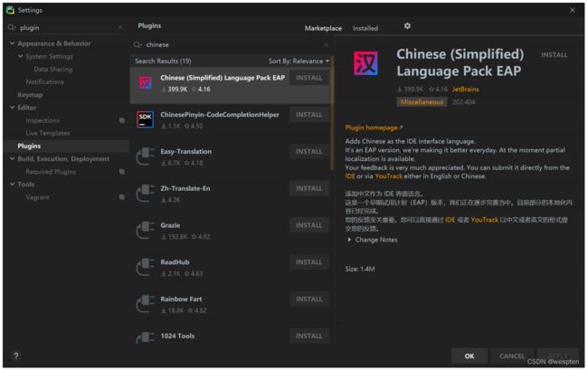Screen dimensions: 588x371
Task: Select Required Plugins settings item
Action: click(51, 171)
